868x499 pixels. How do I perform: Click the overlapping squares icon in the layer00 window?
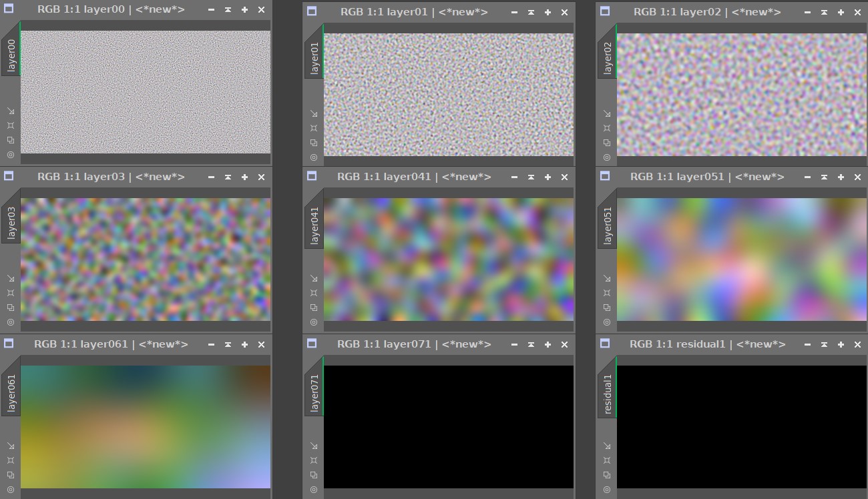(11, 140)
